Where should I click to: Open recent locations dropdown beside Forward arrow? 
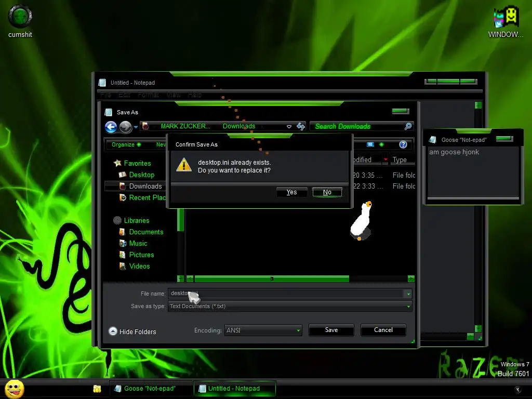coord(136,127)
